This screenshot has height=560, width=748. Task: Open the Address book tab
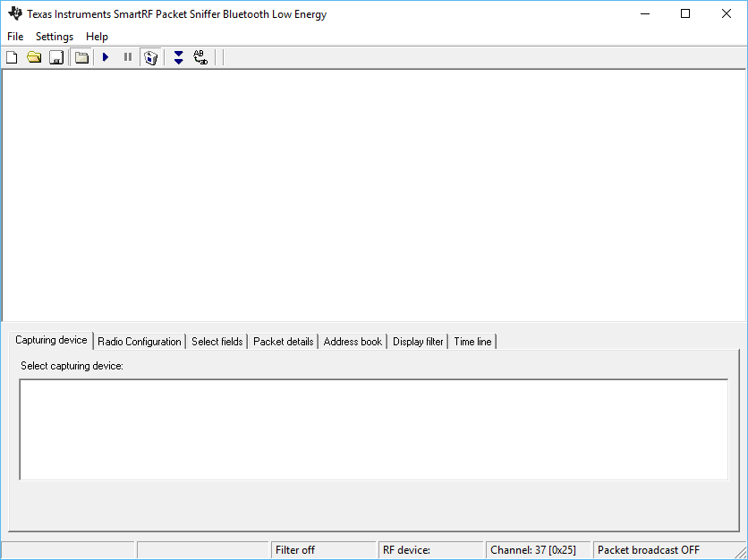(x=353, y=342)
